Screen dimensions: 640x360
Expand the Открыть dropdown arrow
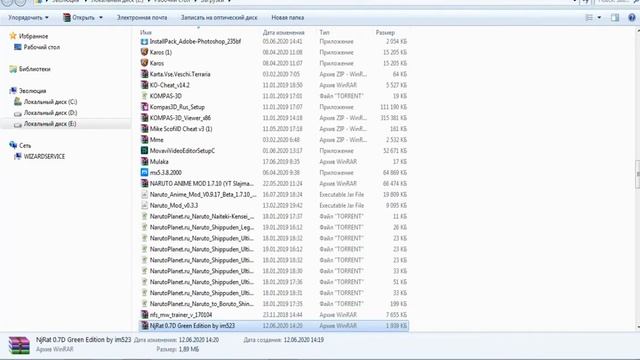[101, 18]
